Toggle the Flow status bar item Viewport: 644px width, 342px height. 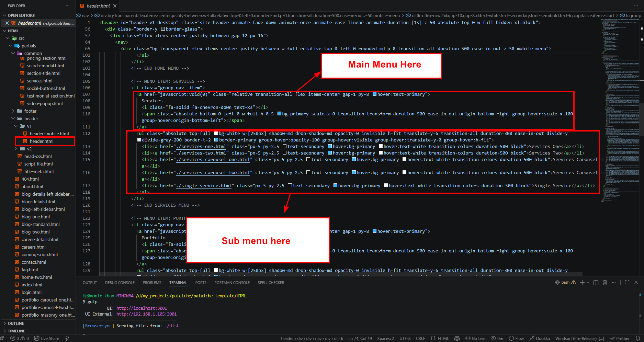coord(517,338)
